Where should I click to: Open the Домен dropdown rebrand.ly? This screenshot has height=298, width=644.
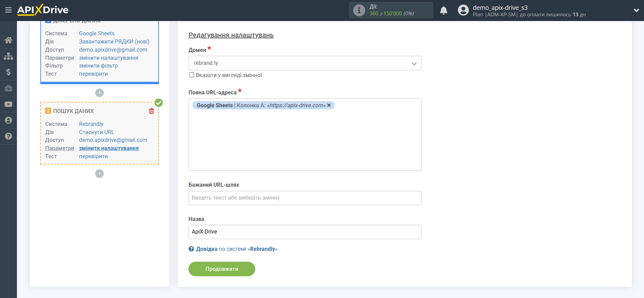tap(305, 63)
